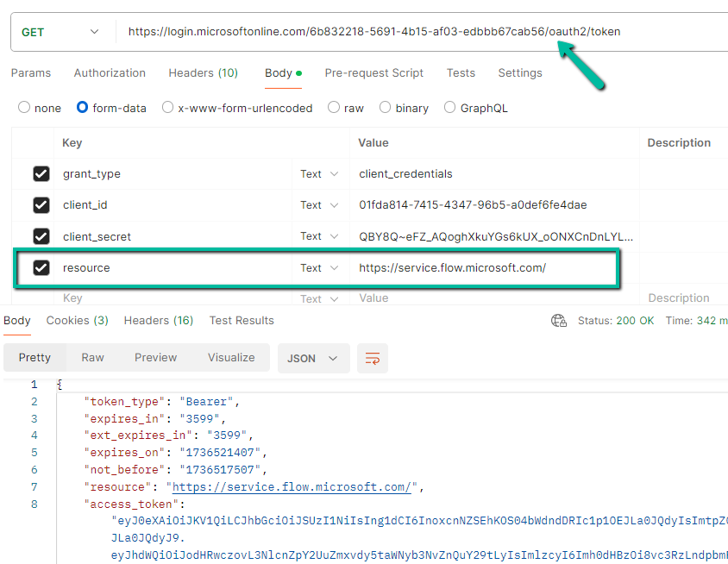Choose the raw body option

coord(333,108)
